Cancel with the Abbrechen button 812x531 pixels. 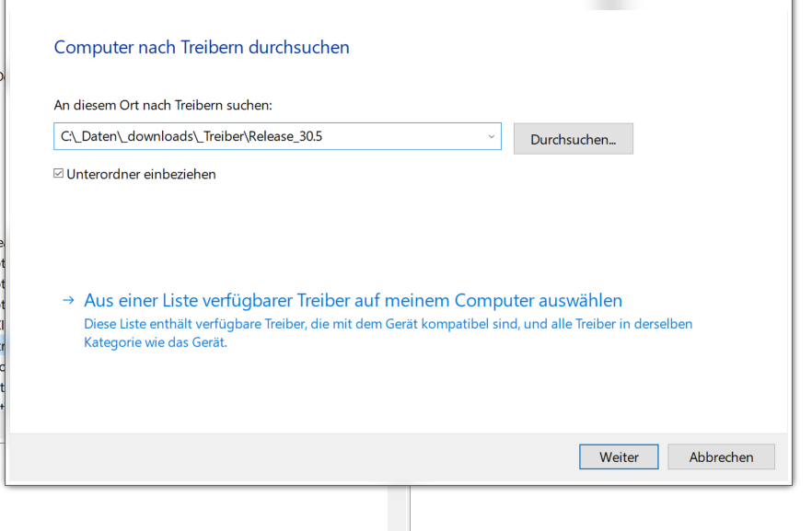tap(721, 457)
